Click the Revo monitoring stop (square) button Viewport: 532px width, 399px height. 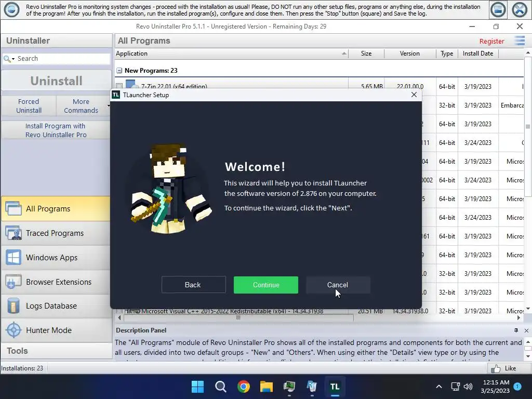(498, 10)
